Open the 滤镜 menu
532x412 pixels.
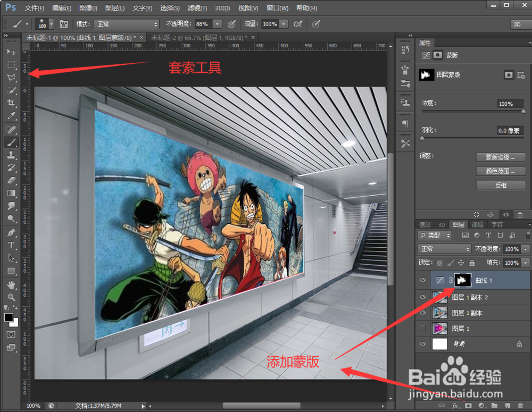pyautogui.click(x=197, y=8)
